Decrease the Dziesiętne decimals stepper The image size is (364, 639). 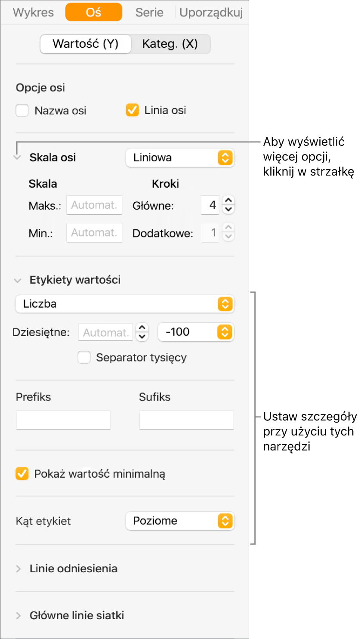(142, 336)
